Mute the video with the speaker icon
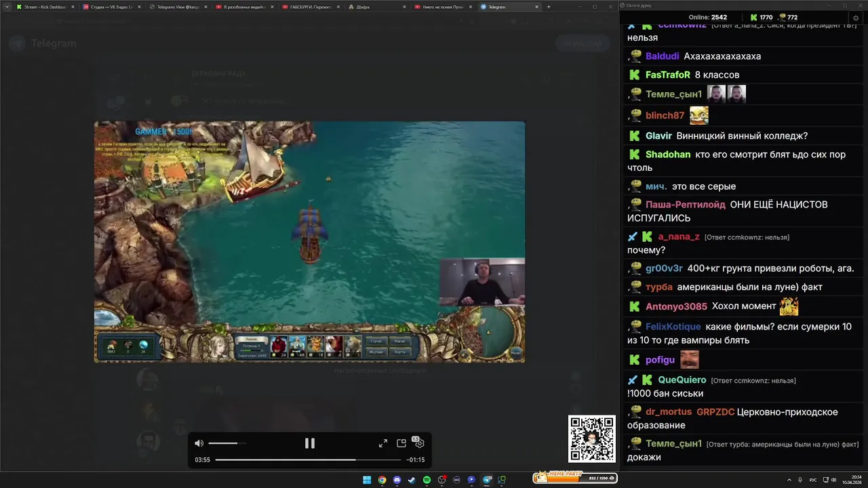This screenshot has width=868, height=488. pyautogui.click(x=199, y=443)
